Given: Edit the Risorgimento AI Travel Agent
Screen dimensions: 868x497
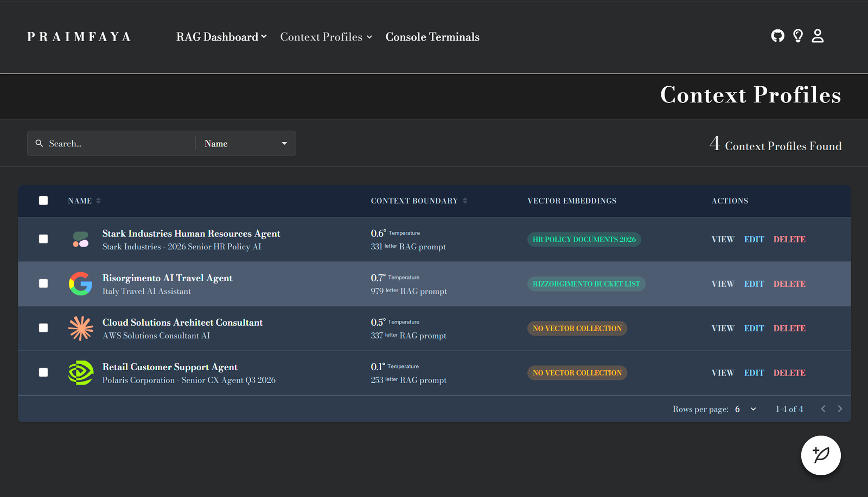Looking at the screenshot, I should pyautogui.click(x=754, y=284).
